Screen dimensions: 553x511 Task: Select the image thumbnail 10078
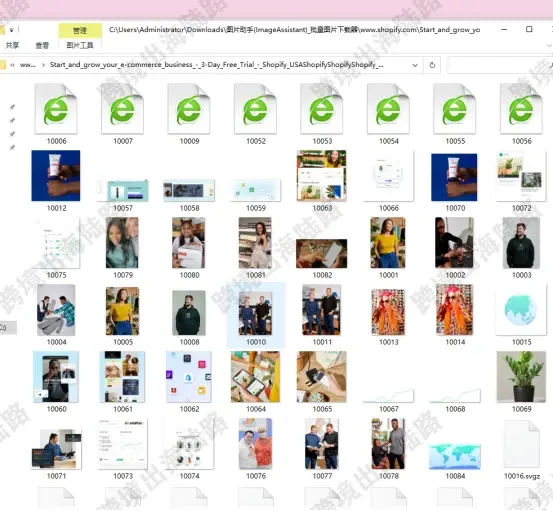click(388, 444)
